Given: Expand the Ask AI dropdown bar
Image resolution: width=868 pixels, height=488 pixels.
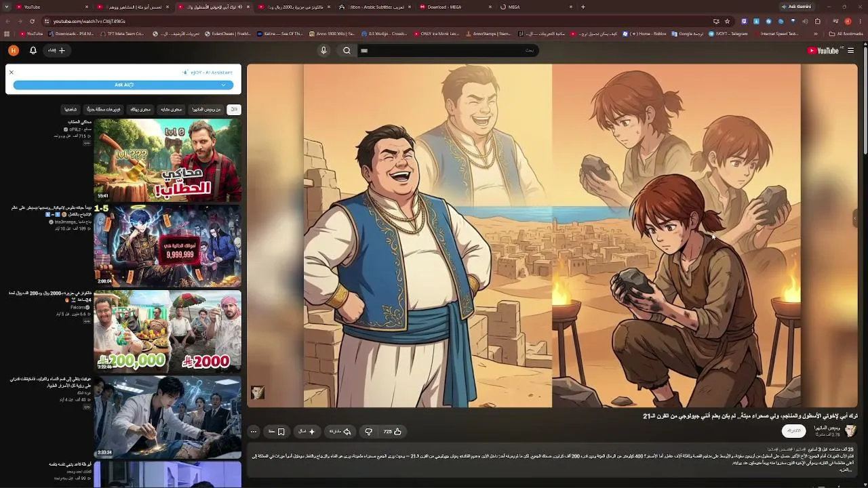Looking at the screenshot, I should tap(123, 85).
